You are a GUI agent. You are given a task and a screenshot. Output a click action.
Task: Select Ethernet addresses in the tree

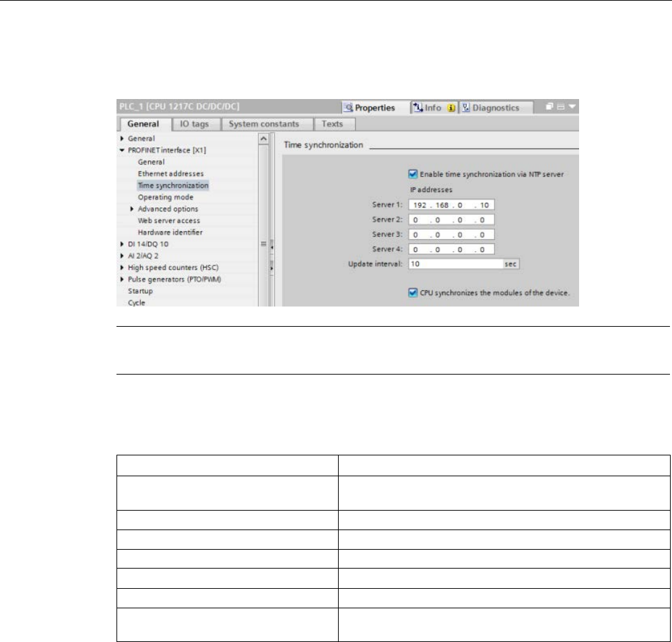coord(170,174)
